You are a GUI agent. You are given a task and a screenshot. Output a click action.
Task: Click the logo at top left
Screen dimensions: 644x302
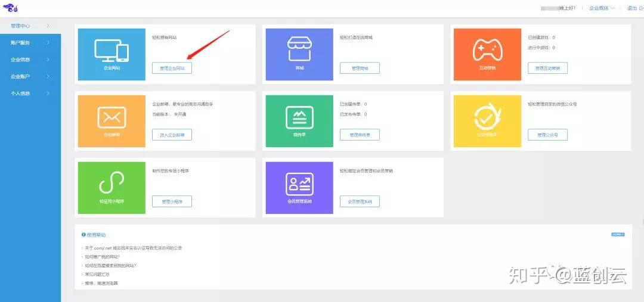[x=11, y=8]
